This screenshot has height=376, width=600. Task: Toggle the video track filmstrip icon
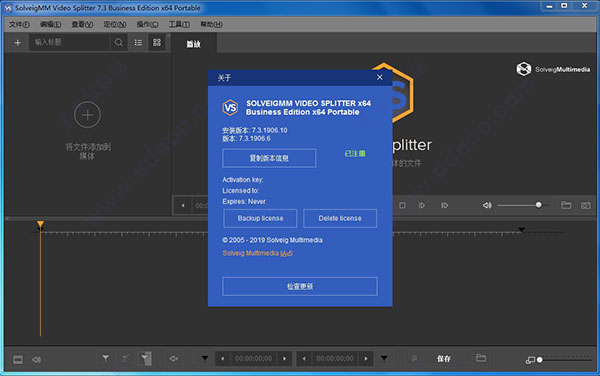(18, 360)
